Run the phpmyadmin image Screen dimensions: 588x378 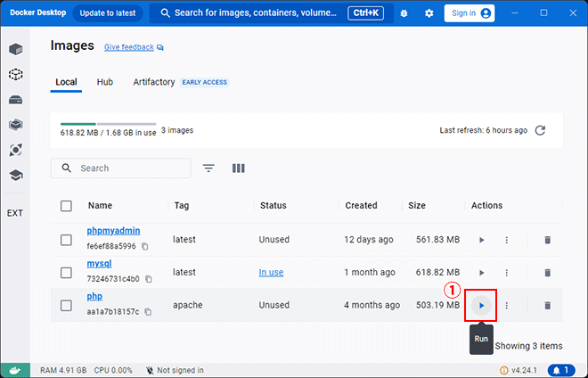point(482,240)
